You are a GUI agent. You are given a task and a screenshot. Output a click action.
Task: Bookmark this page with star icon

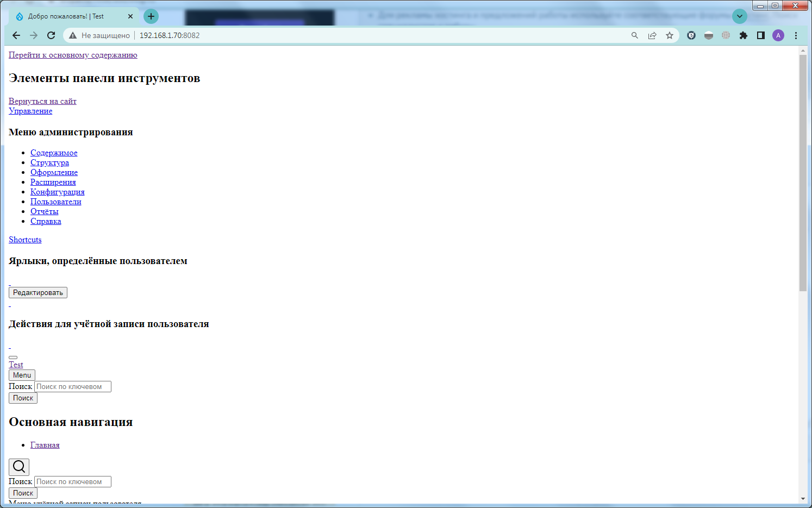pyautogui.click(x=670, y=35)
